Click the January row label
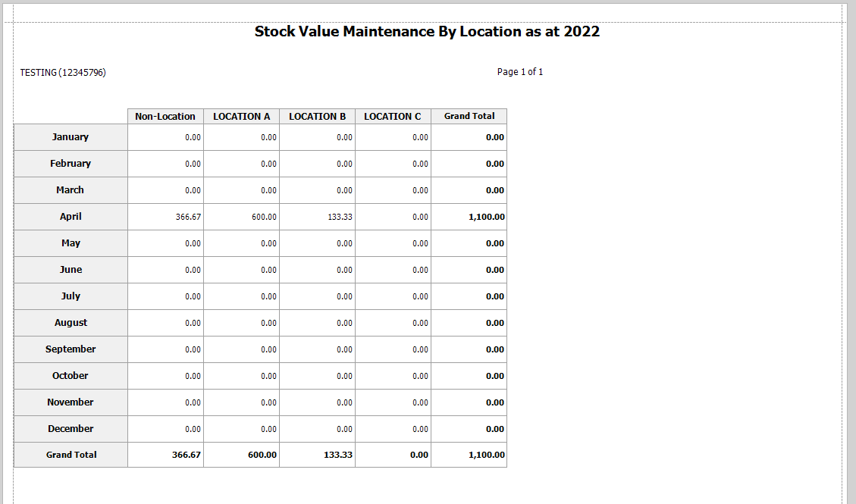Screen dimensions: 856x504 (x=71, y=137)
